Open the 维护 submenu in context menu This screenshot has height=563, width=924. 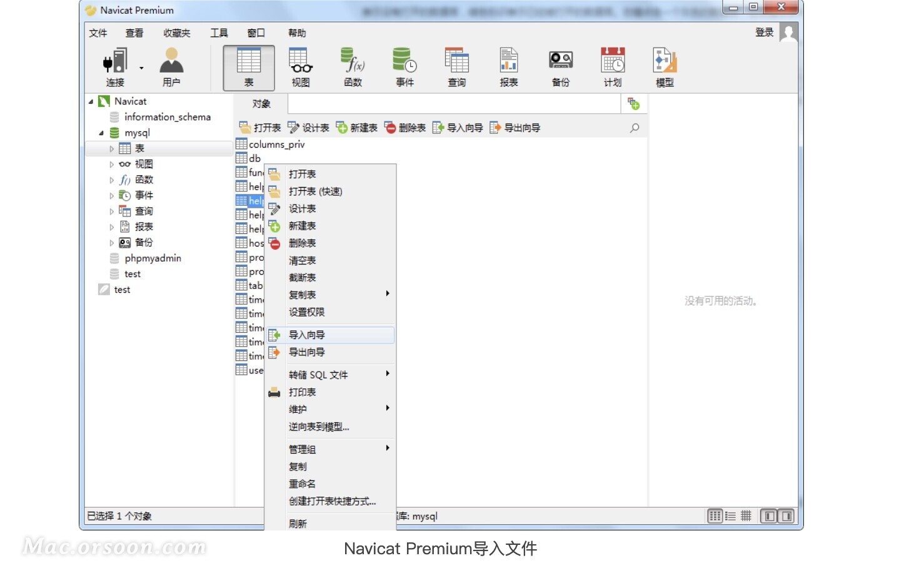(331, 409)
